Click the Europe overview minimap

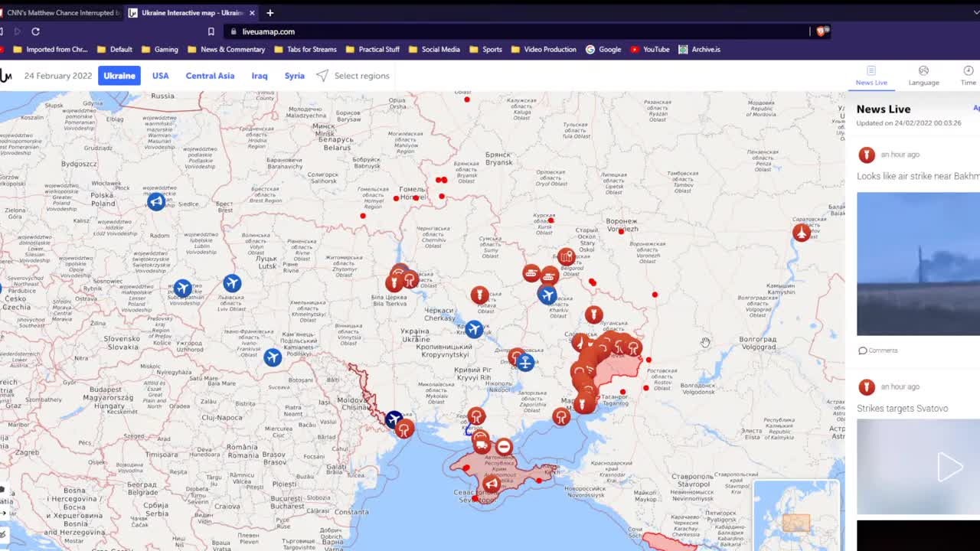coord(796,515)
